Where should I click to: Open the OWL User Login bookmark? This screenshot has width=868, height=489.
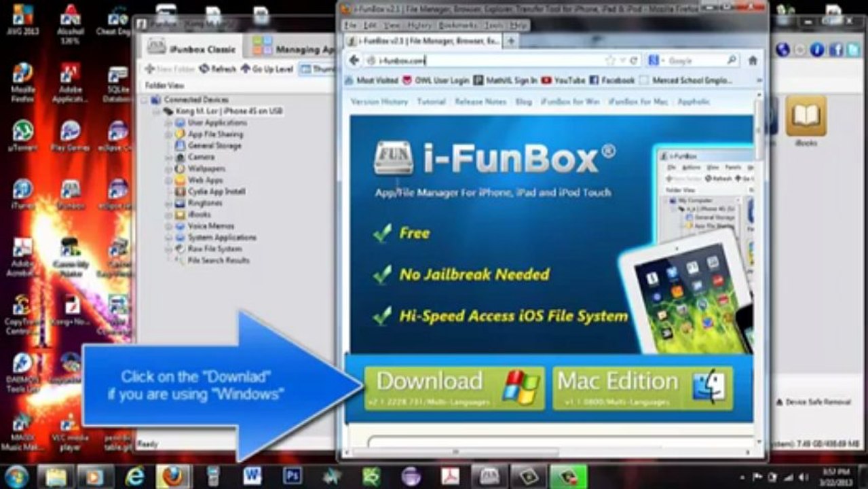pyautogui.click(x=436, y=80)
